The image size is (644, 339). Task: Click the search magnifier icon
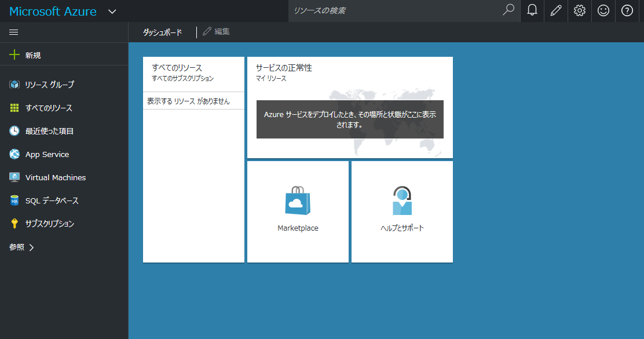[508, 10]
